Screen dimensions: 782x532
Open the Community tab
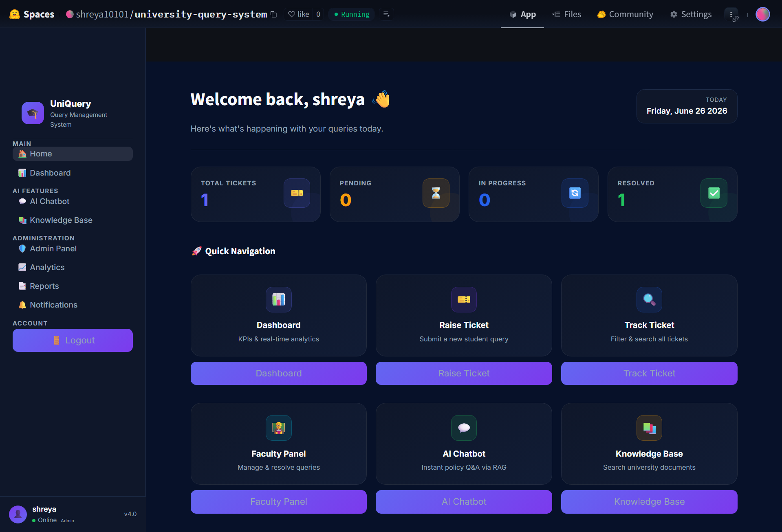(x=625, y=14)
